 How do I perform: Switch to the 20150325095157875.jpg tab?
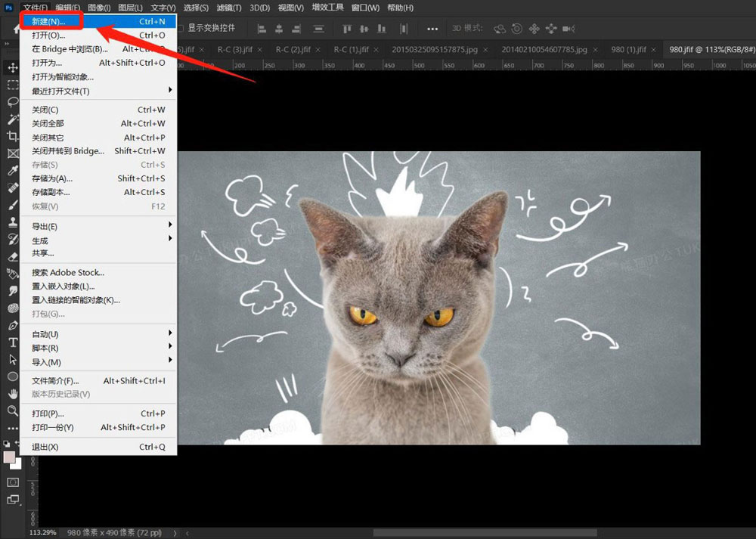tap(436, 50)
